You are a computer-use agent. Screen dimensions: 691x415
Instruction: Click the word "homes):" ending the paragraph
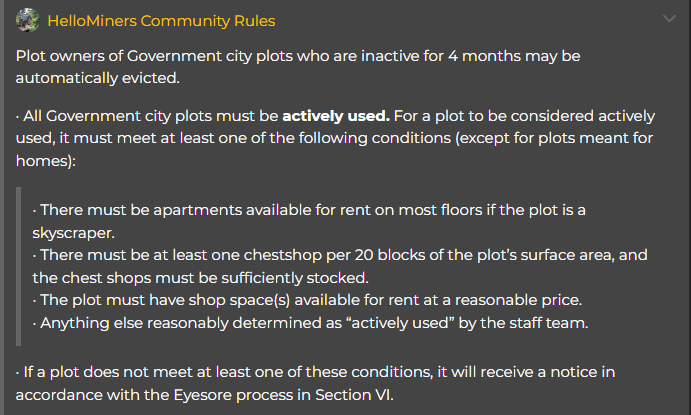point(43,157)
